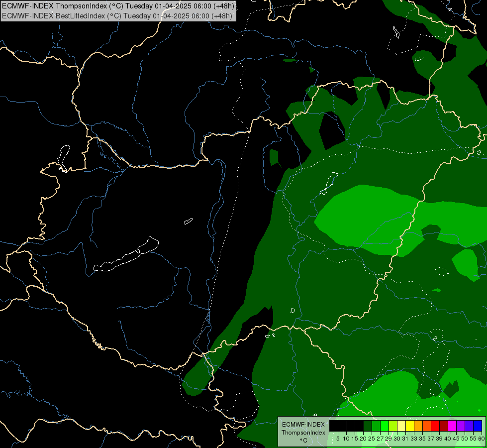This screenshot has height=448, width=487.
Task: Pick the lime 29-30 legend swatch
Action: 393,426
